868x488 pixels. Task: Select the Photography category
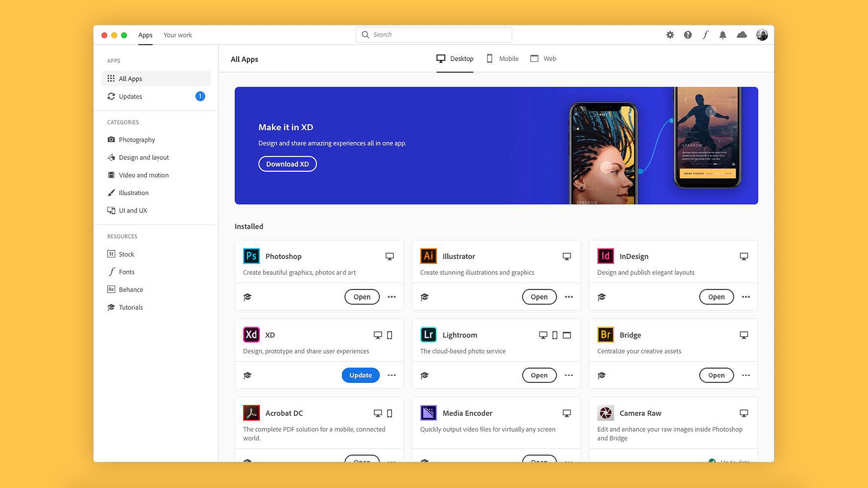pos(137,140)
